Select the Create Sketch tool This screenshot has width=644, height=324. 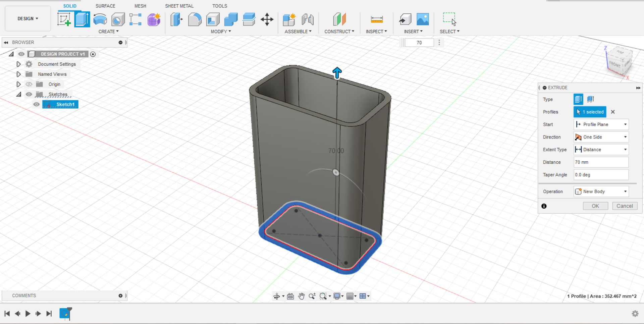pyautogui.click(x=64, y=19)
